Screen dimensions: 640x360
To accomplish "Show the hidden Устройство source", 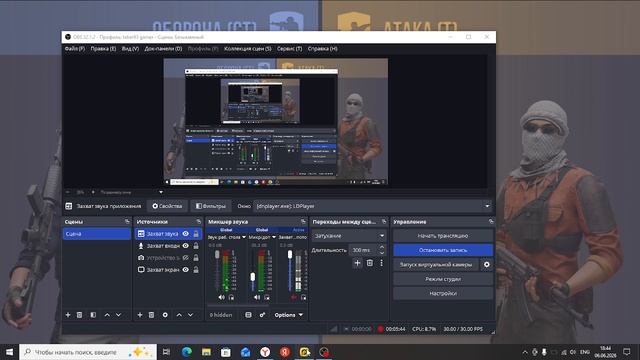I will (x=186, y=258).
